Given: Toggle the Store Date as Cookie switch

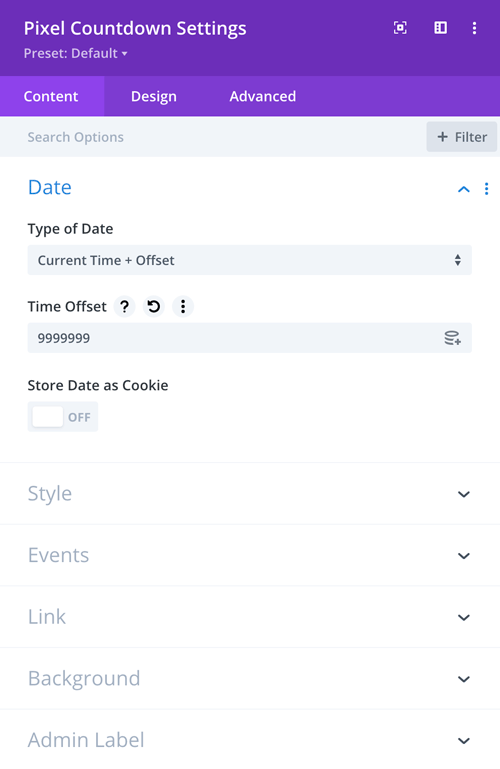Looking at the screenshot, I should point(63,417).
